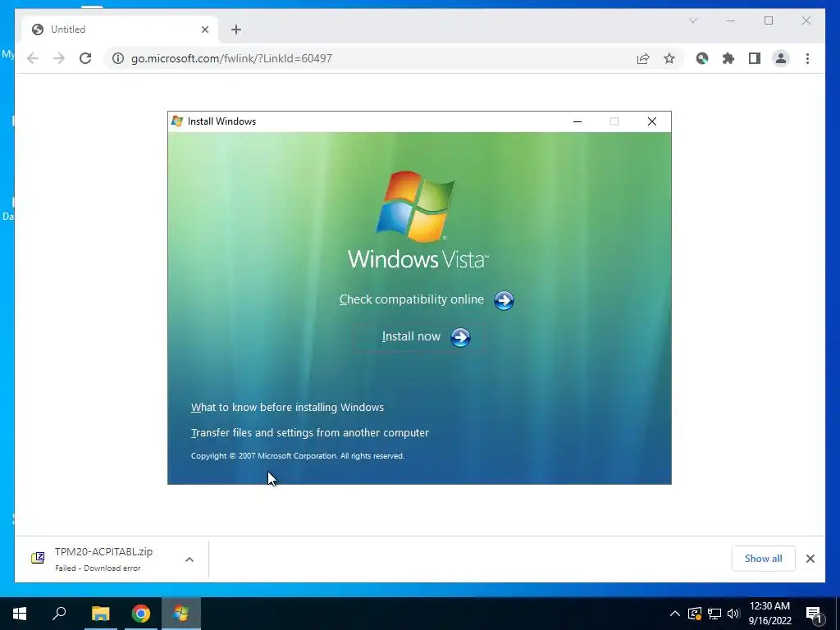Minimize the Chrome window

click(x=731, y=21)
